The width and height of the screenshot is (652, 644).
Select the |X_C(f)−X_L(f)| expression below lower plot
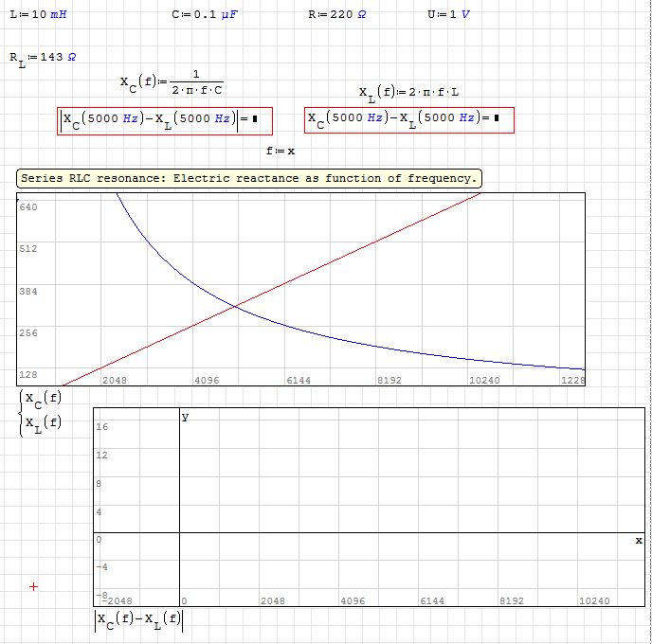(x=138, y=620)
